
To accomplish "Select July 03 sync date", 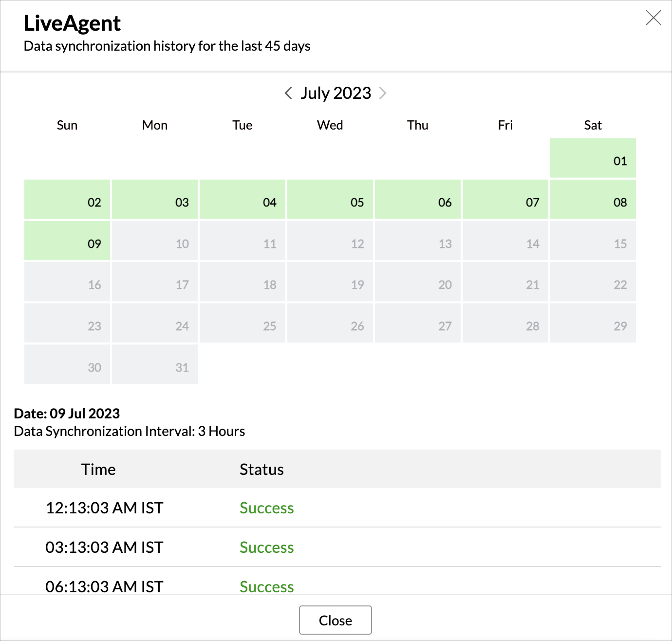I will tap(155, 200).
